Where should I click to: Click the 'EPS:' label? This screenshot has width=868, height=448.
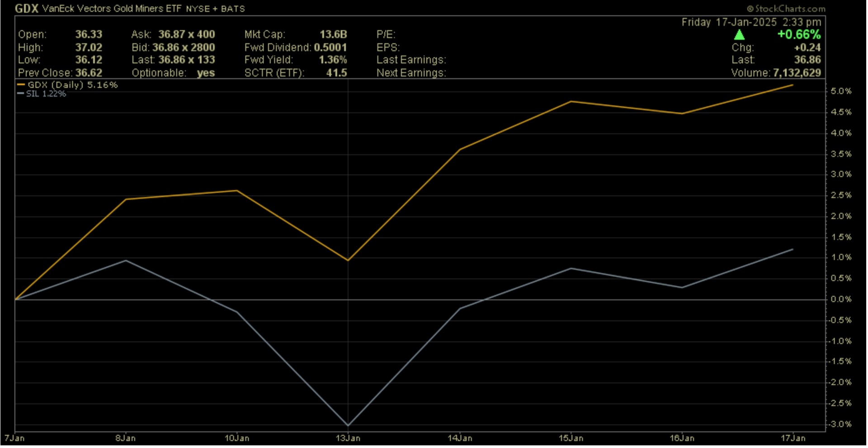(x=388, y=47)
